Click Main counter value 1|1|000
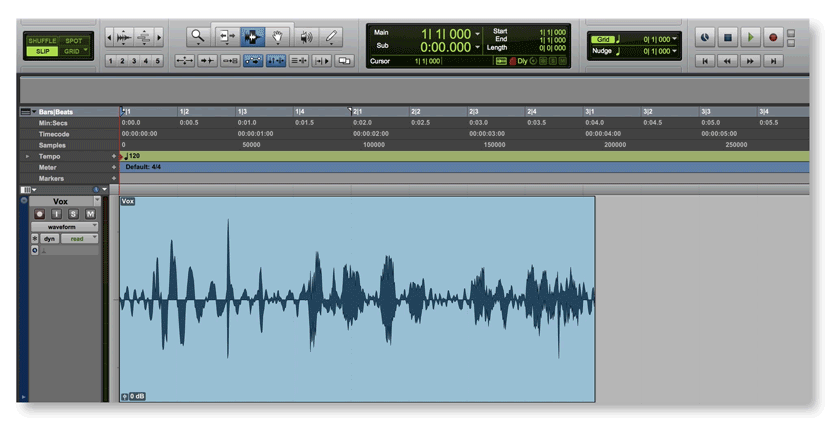 (x=445, y=34)
